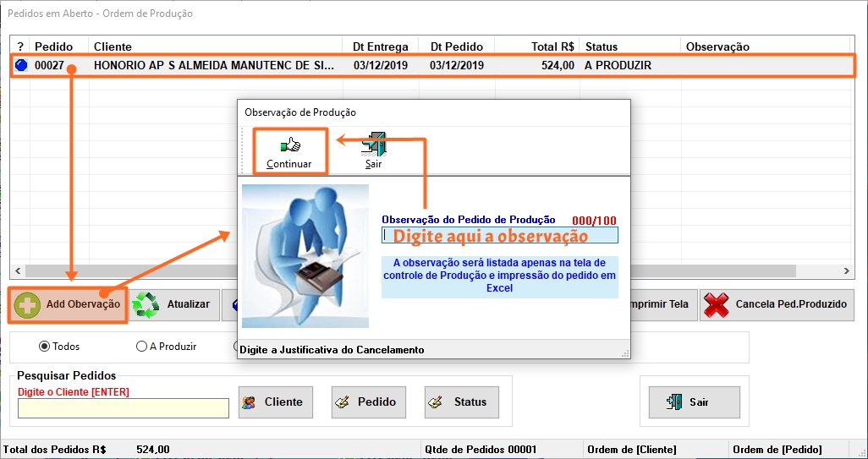Sort list by Dt Entrega column header
This screenshot has height=459, width=868.
pos(380,46)
